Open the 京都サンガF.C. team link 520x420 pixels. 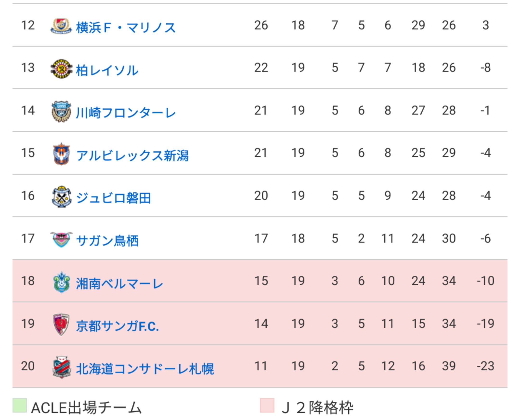pyautogui.click(x=117, y=326)
